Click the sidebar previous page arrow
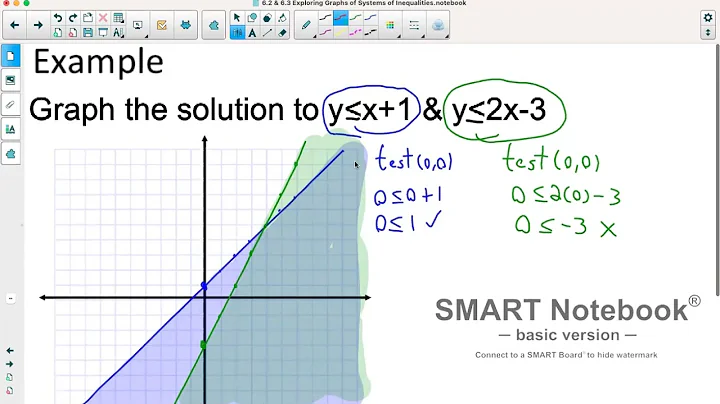 click(10, 351)
